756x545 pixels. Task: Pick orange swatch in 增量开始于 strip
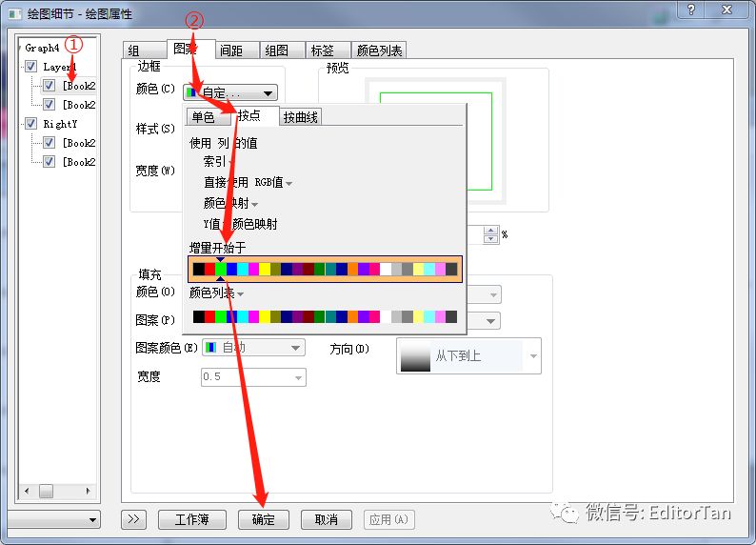click(x=353, y=269)
